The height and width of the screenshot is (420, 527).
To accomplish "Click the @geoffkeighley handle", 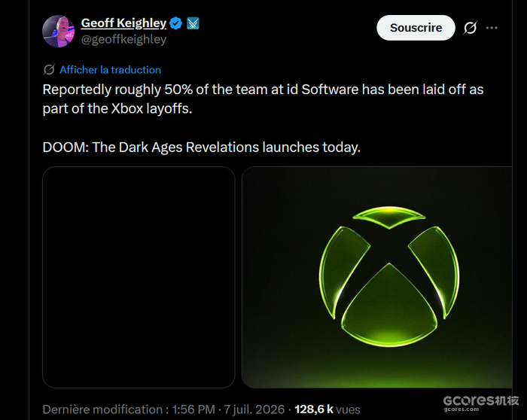I will tap(123, 39).
